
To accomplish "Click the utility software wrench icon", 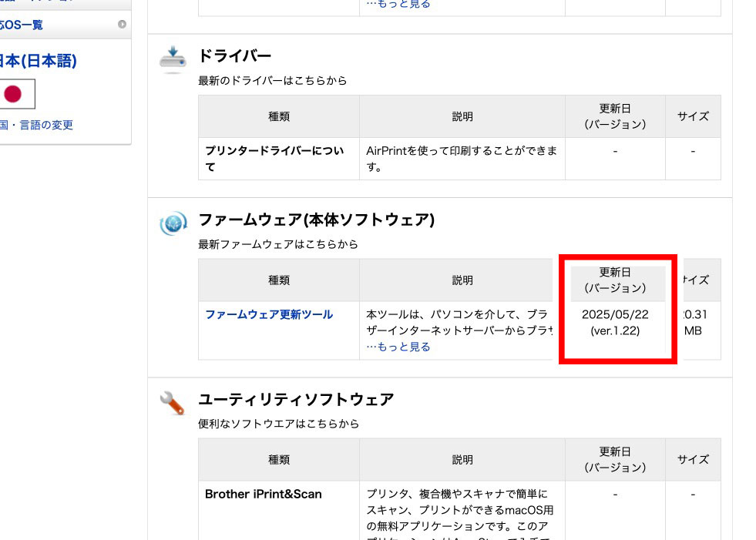I will [x=173, y=402].
